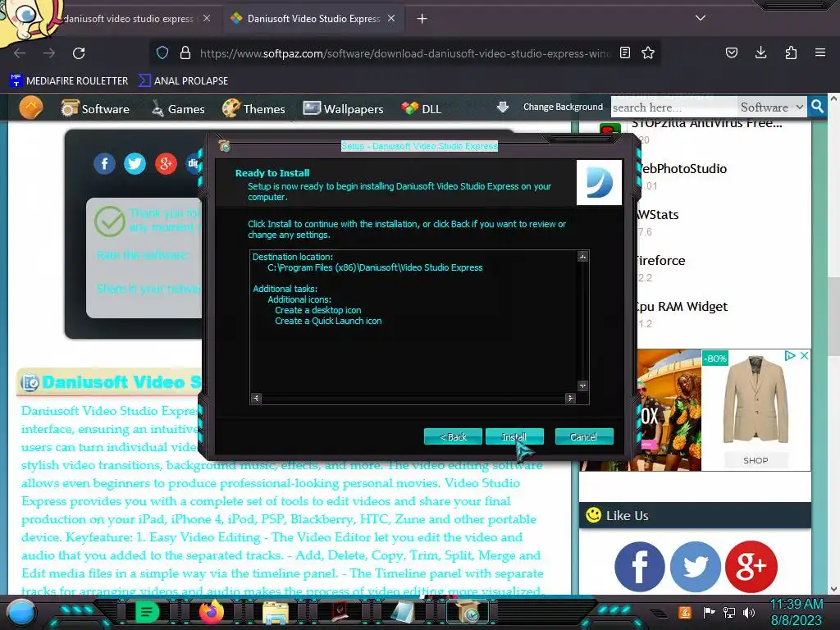The height and width of the screenshot is (630, 840).
Task: Click the large Twitter Like Us icon
Action: pos(696,567)
